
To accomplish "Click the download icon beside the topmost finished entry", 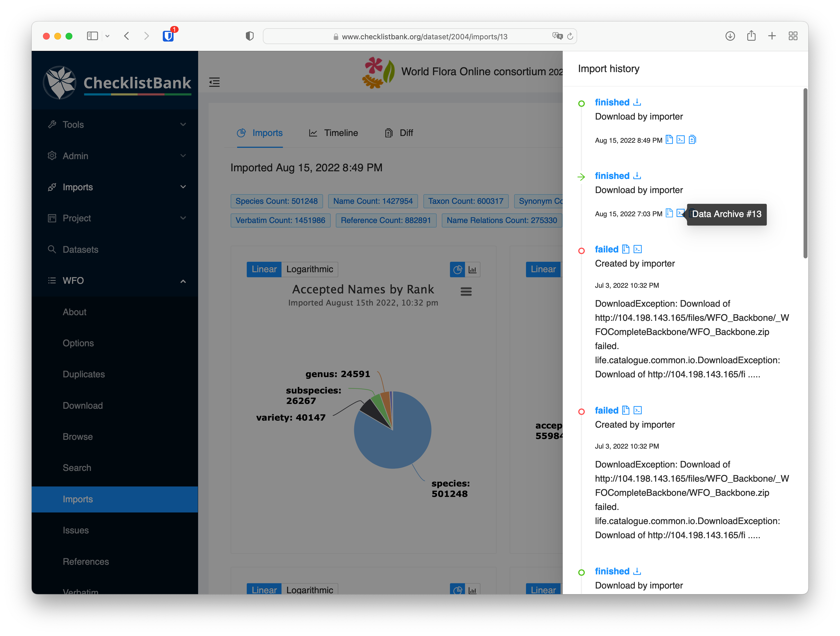I will pos(637,102).
